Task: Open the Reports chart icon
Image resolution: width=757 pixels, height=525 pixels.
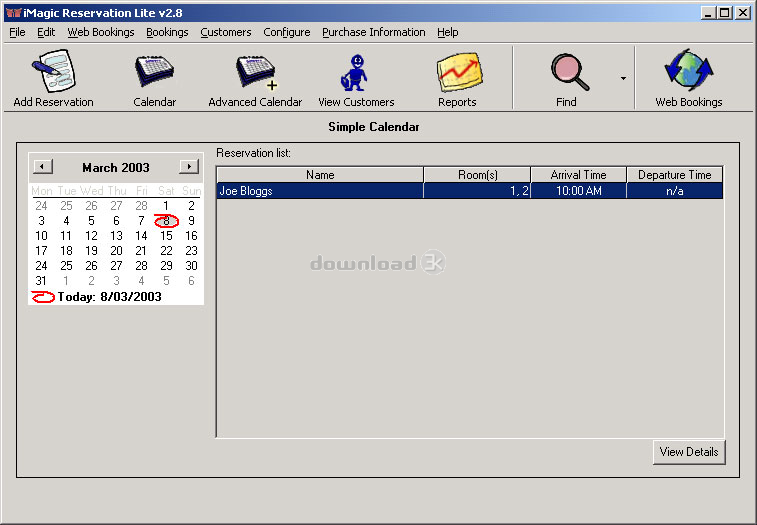Action: coord(457,78)
